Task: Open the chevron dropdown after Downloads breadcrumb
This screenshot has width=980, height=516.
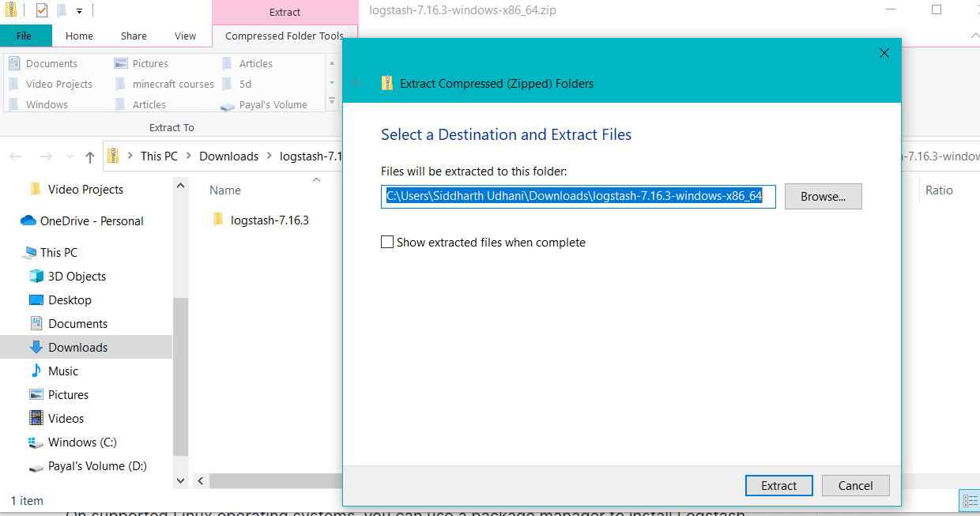Action: tap(269, 156)
